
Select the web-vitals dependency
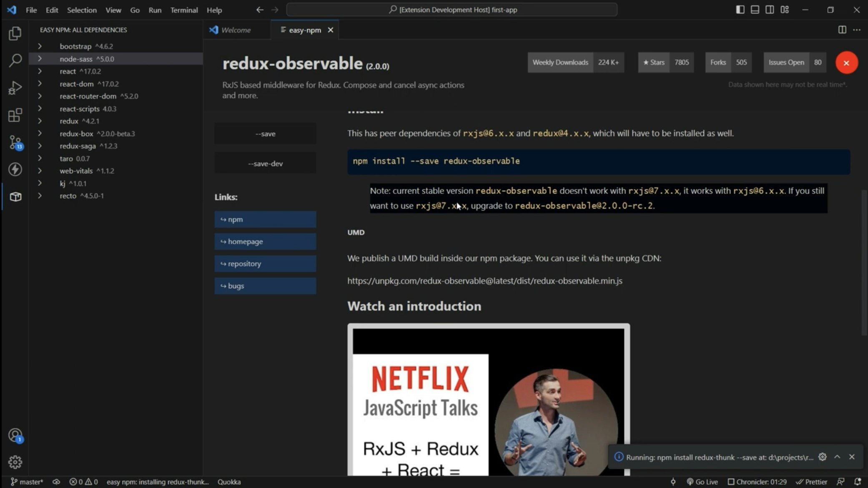(116, 171)
